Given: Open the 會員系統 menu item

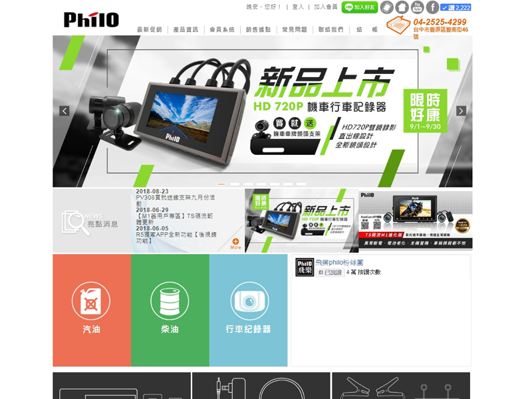Looking at the screenshot, I should click(222, 29).
